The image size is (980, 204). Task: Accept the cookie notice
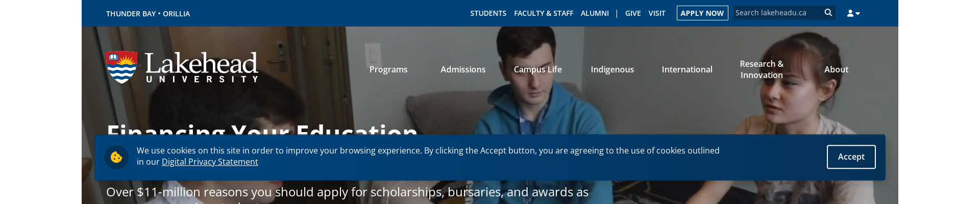tap(851, 157)
